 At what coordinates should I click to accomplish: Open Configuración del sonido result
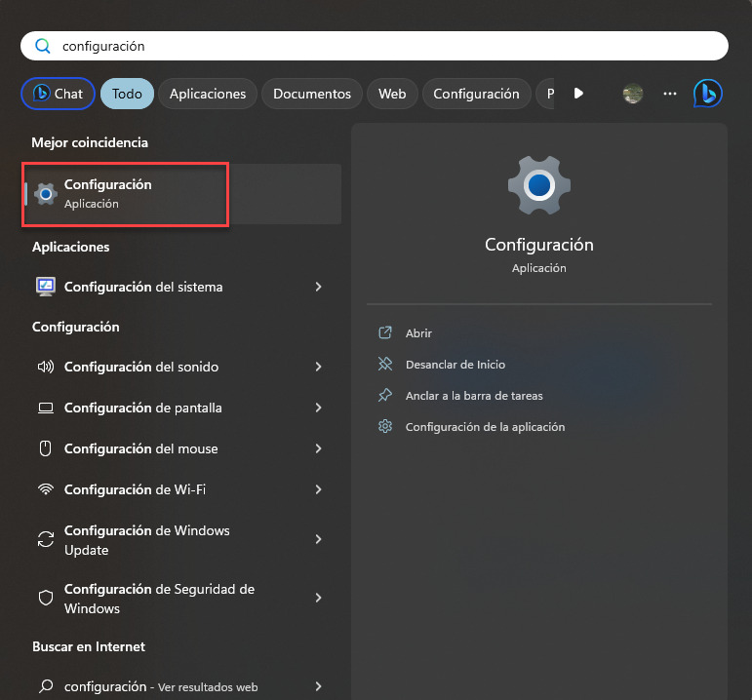pos(181,367)
